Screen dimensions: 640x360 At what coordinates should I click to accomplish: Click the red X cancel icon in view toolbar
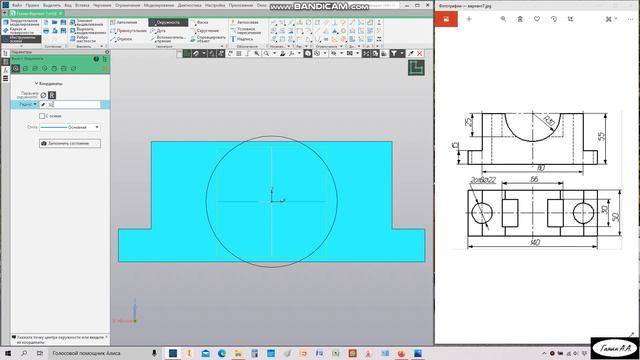tap(420, 53)
